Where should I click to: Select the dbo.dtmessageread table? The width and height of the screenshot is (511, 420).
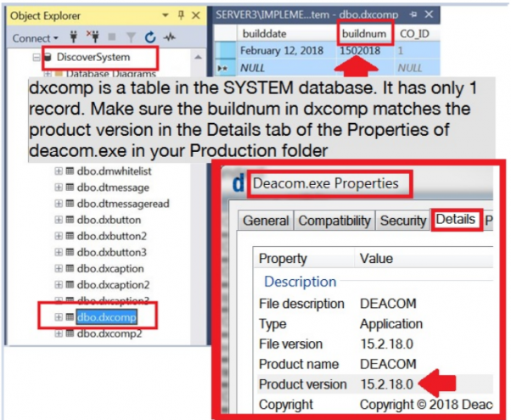click(123, 204)
